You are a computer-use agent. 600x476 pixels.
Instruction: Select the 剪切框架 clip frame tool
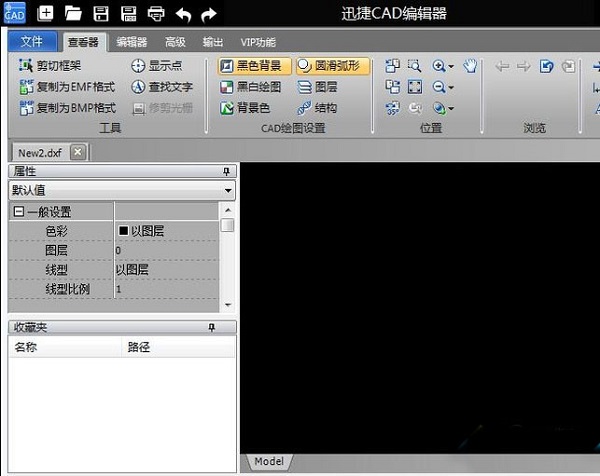pos(50,66)
